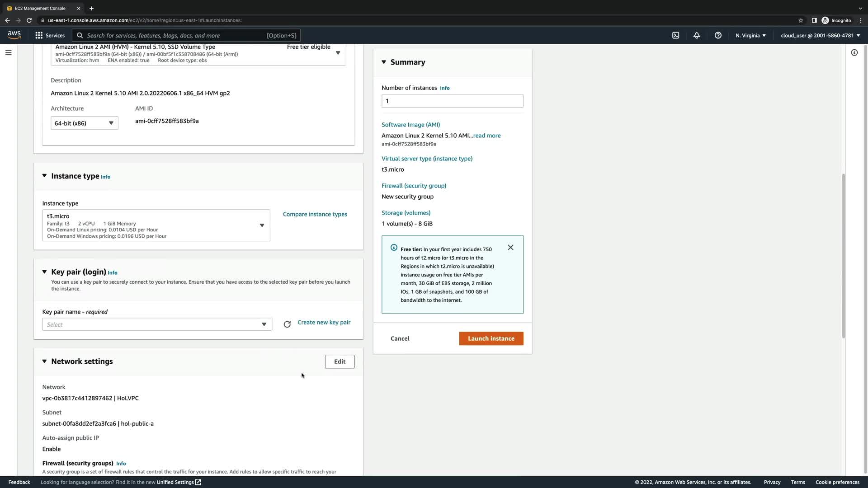The width and height of the screenshot is (868, 488).
Task: Dismiss the Free tier notice
Action: click(510, 248)
